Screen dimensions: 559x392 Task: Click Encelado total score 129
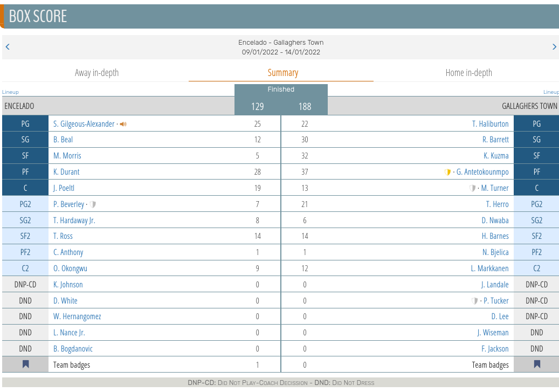tap(257, 107)
